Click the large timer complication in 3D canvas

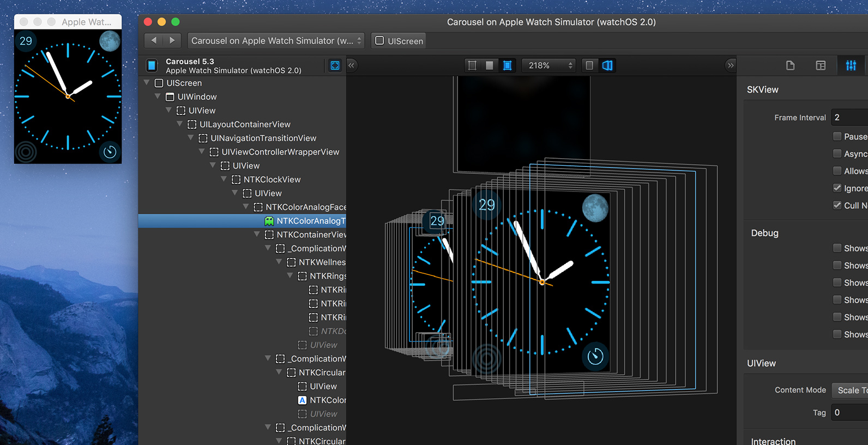click(595, 357)
